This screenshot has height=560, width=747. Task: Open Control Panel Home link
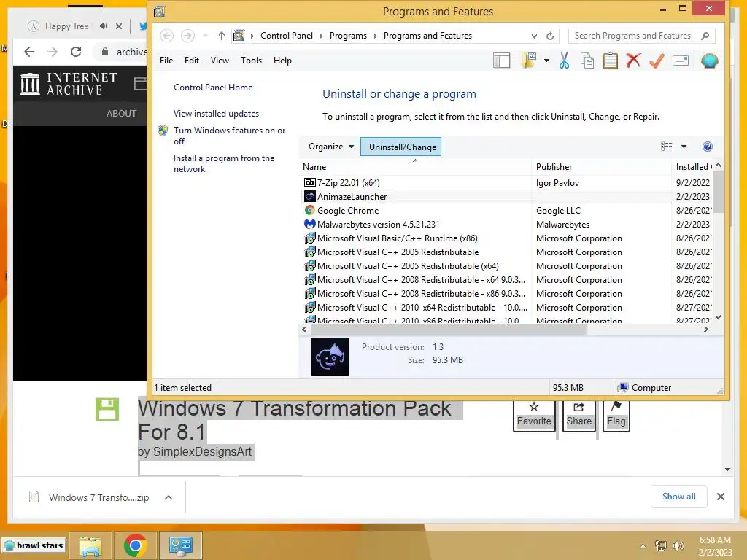[x=213, y=87]
